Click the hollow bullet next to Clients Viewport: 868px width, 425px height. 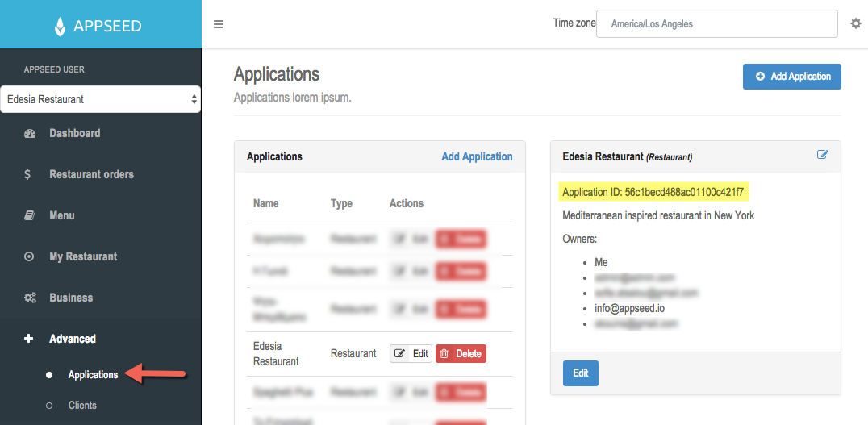(x=49, y=406)
